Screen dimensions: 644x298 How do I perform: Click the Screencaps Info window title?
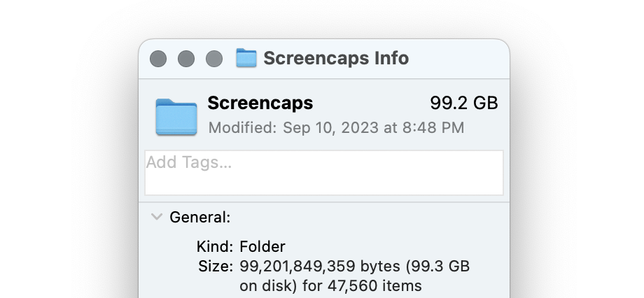click(x=336, y=58)
